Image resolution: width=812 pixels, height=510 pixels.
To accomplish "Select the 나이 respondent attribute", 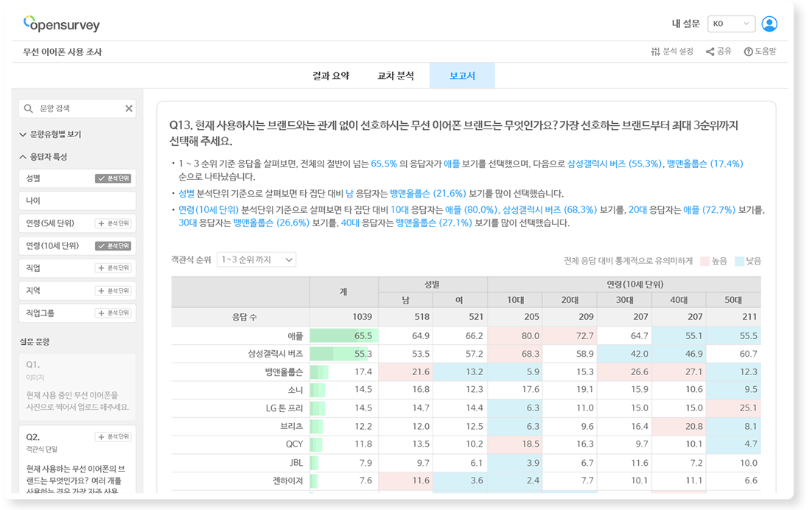I will click(x=77, y=200).
